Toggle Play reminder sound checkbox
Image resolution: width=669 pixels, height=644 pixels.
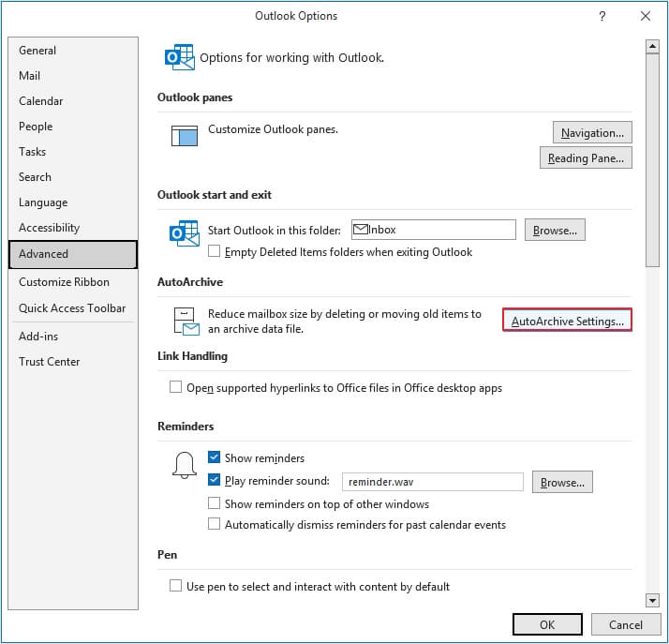pyautogui.click(x=214, y=480)
